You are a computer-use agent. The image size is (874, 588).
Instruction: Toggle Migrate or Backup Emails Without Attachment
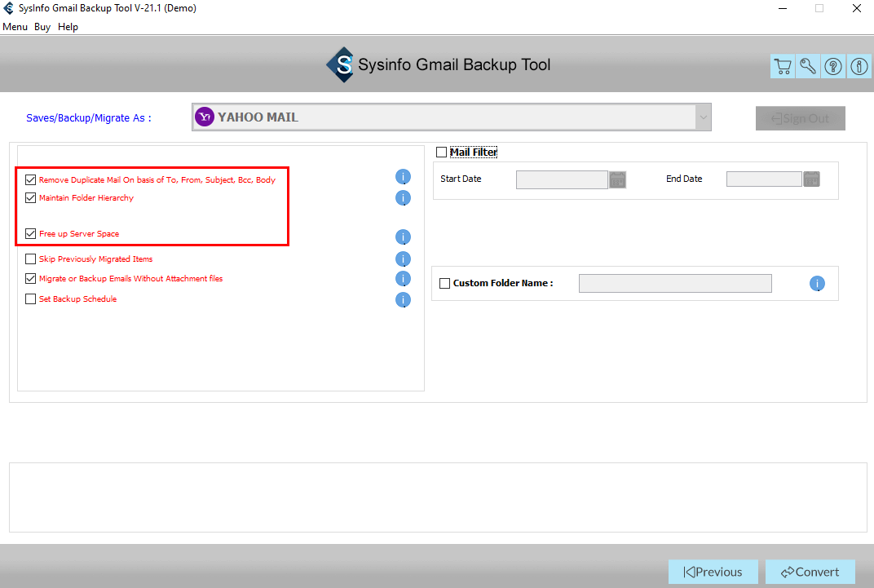tap(31, 278)
